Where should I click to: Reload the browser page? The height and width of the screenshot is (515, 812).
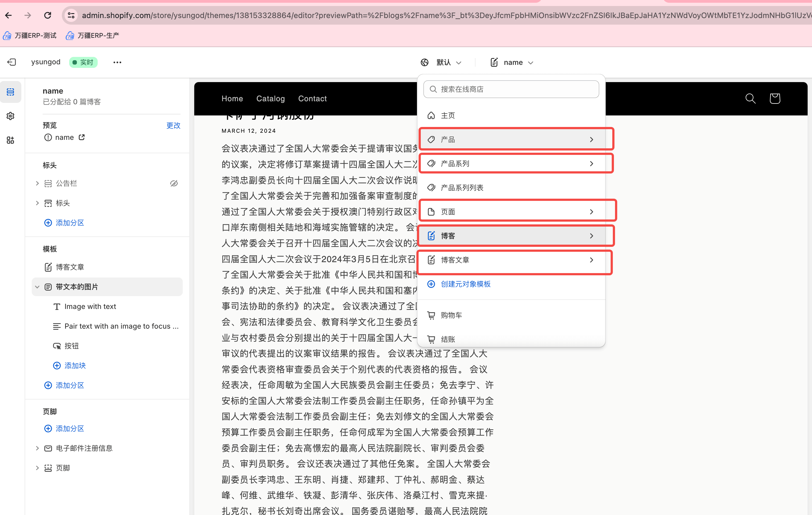[x=48, y=15]
